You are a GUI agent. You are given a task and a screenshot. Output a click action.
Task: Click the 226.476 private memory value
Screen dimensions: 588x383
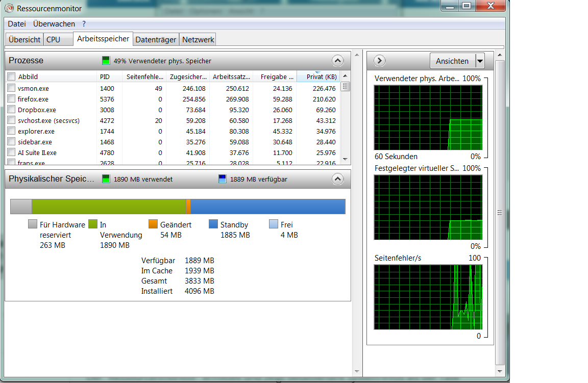click(x=324, y=88)
